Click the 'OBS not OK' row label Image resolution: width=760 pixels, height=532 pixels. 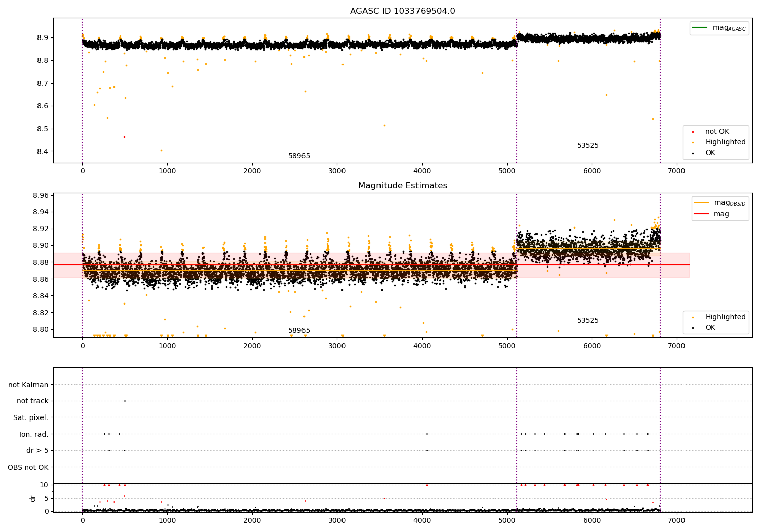pos(28,467)
